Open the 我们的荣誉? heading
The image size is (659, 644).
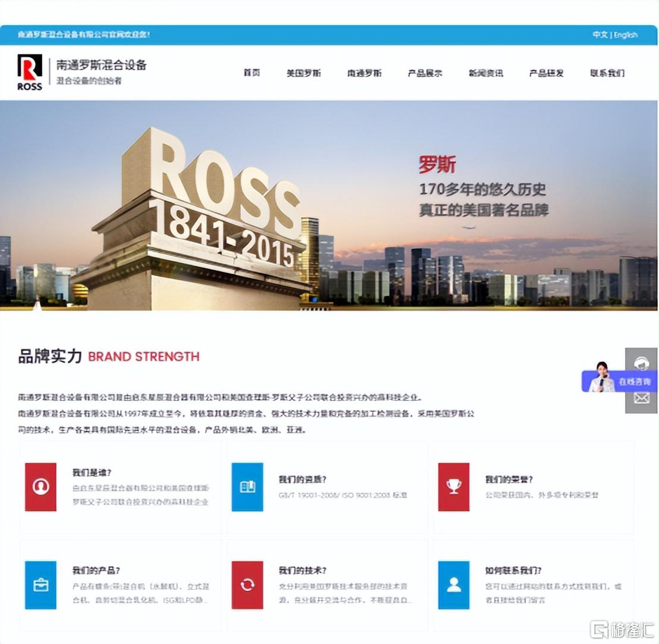509,479
